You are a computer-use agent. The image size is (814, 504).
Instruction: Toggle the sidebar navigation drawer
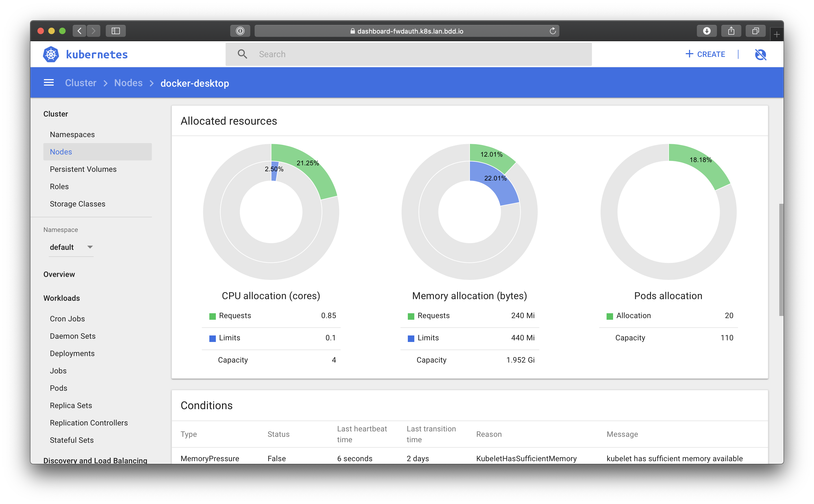pos(49,83)
